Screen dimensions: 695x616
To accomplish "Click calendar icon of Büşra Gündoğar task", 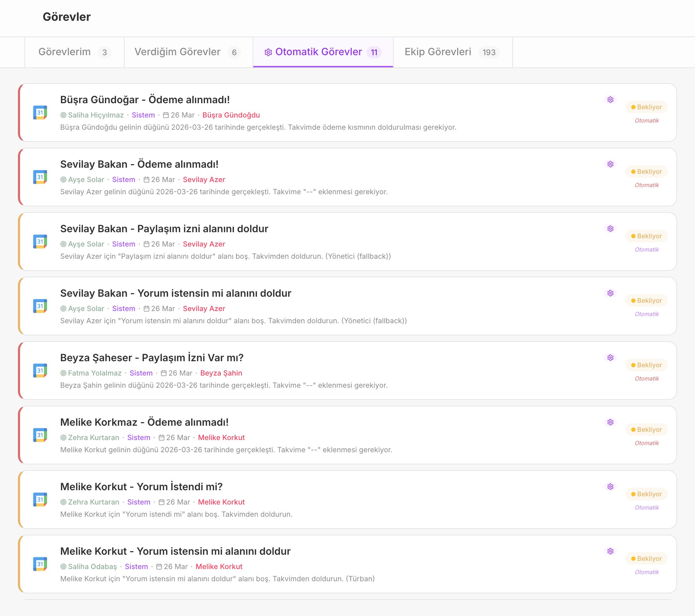I will pos(40,113).
